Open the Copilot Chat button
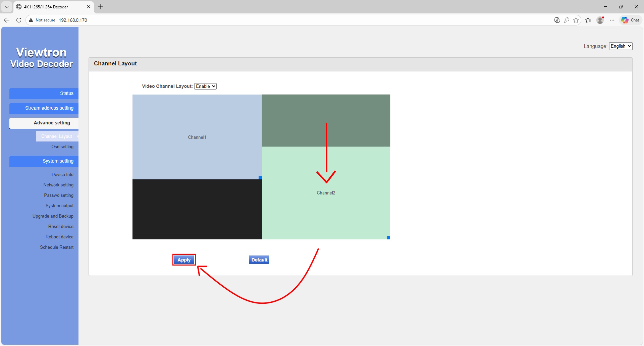Screen dimensions: 644x346 (630, 20)
